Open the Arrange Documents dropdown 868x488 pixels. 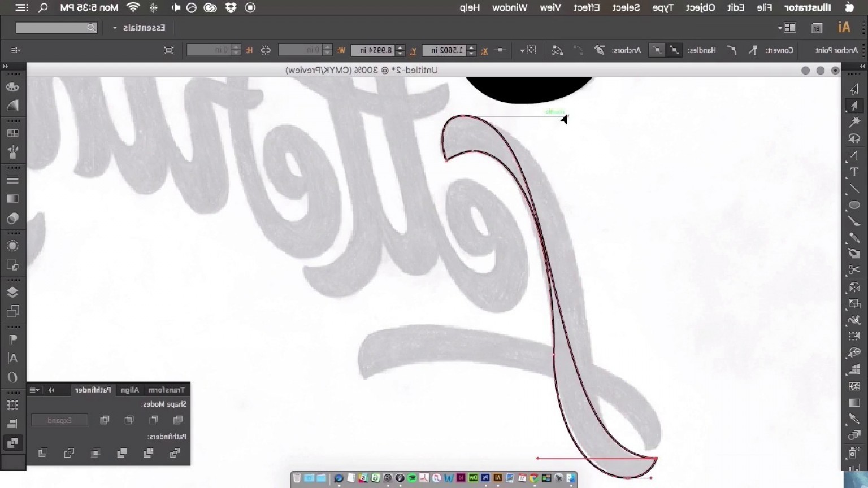789,27
